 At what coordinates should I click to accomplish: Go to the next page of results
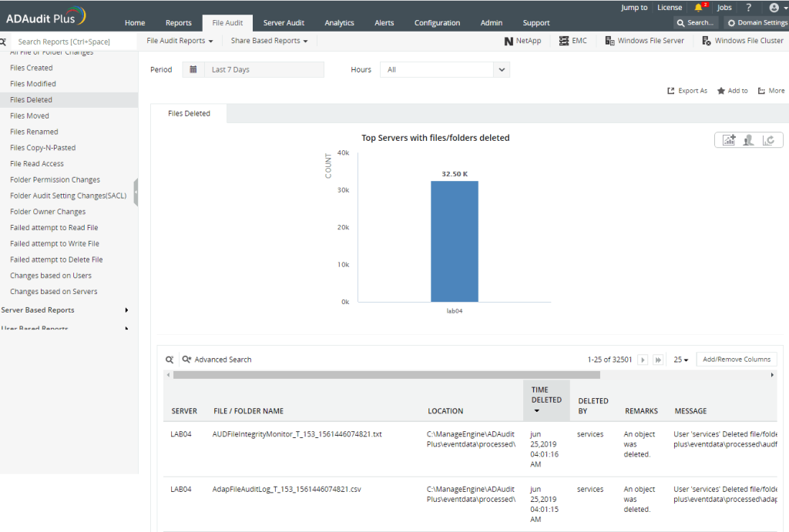pos(643,360)
